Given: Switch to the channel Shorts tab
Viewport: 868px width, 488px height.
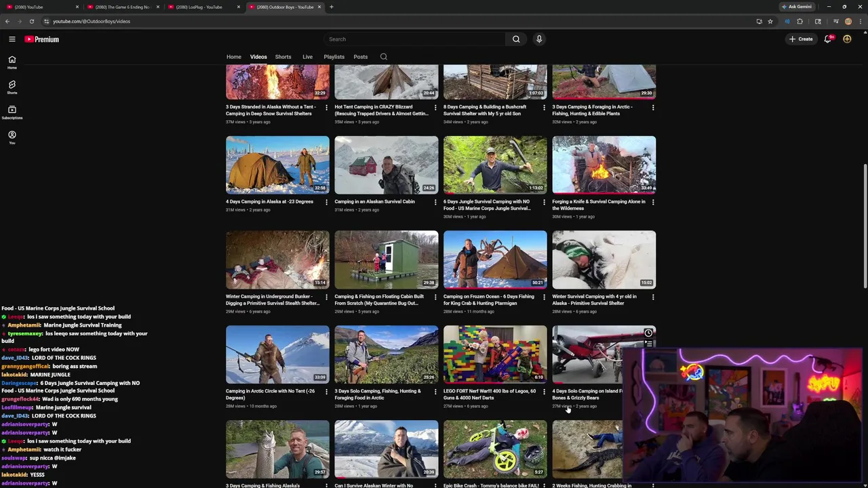Looking at the screenshot, I should pyautogui.click(x=283, y=57).
